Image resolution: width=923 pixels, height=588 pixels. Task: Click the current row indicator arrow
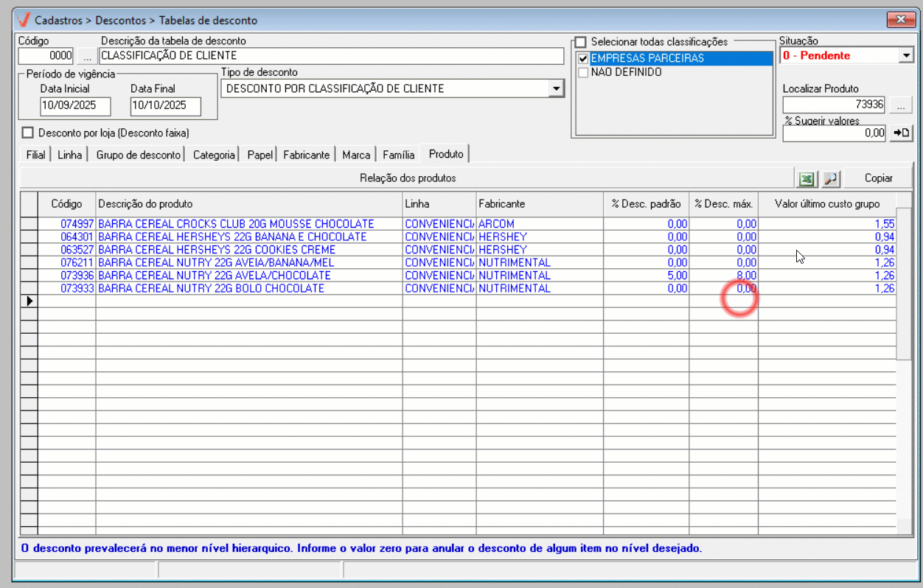(x=29, y=301)
